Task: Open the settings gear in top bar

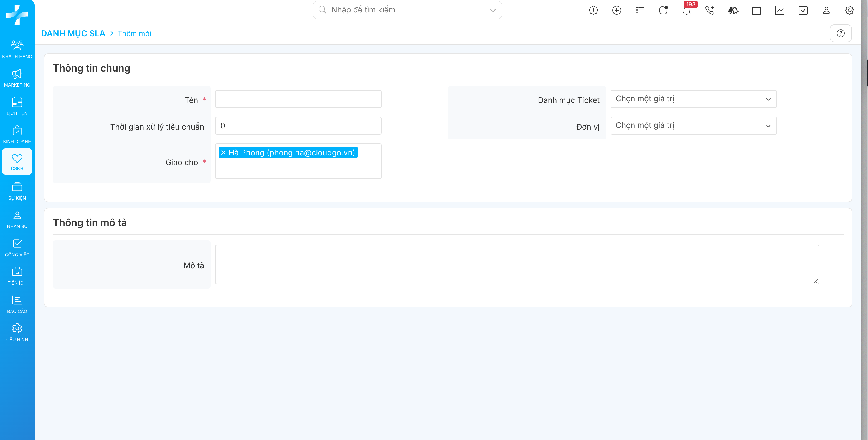Action: click(849, 11)
